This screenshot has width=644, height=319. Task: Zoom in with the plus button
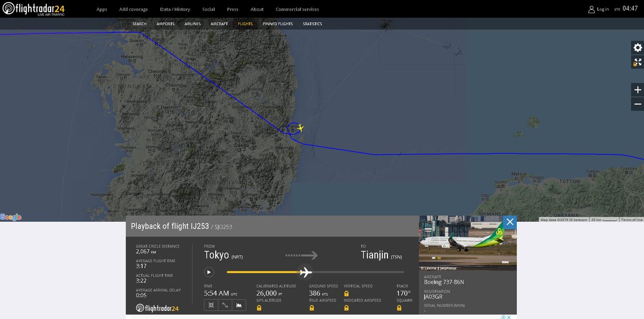[638, 90]
